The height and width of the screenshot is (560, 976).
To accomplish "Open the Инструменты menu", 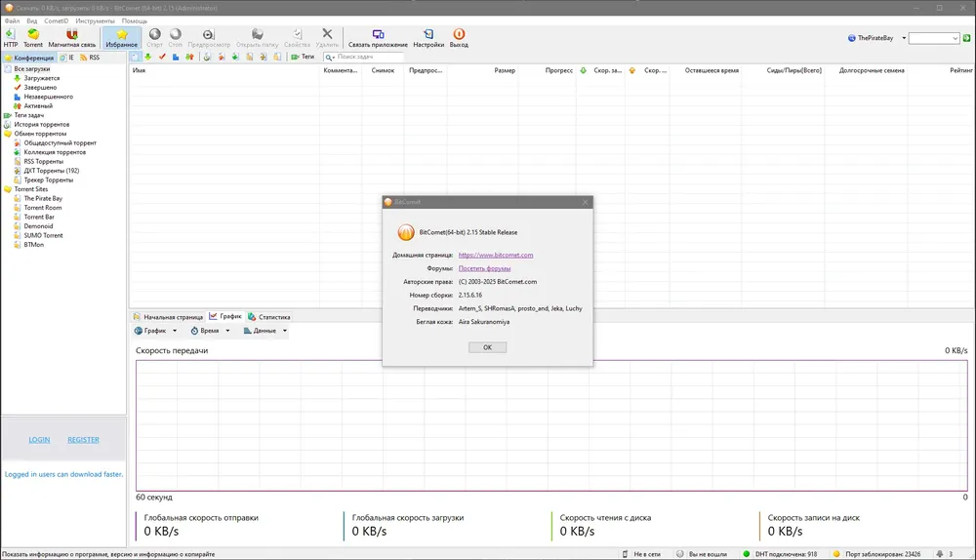I will 96,20.
